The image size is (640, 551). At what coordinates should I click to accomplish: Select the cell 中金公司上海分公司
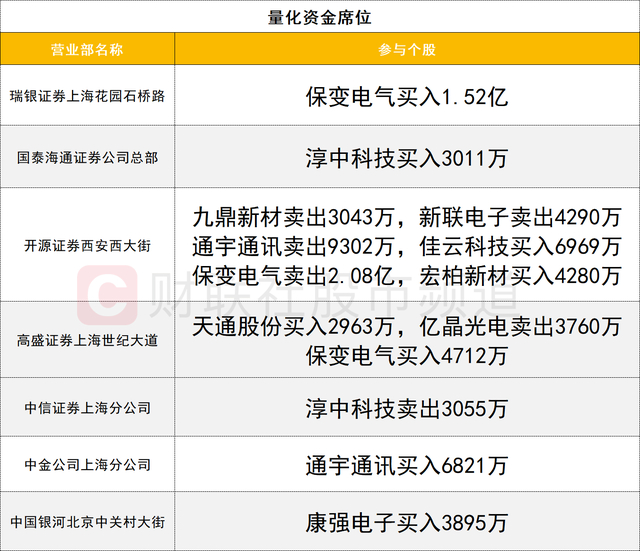pos(87,464)
